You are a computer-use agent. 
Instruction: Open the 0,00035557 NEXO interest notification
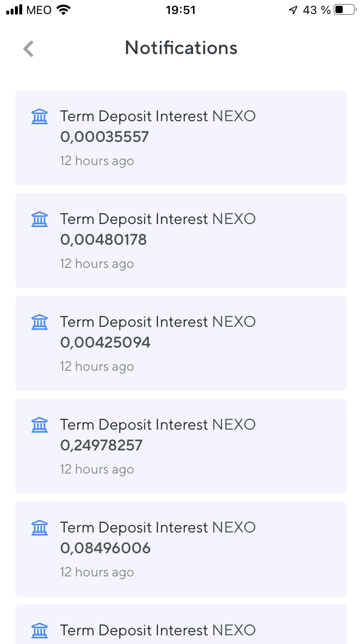[x=181, y=138]
